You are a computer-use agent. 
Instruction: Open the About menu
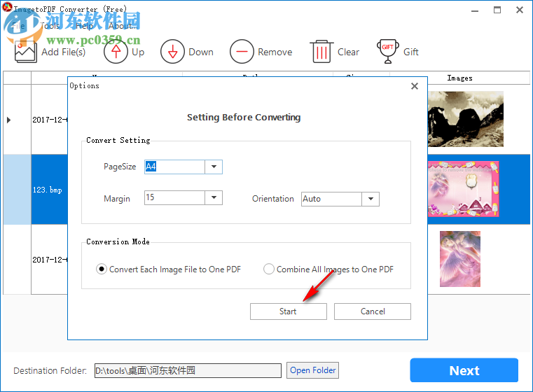click(123, 26)
